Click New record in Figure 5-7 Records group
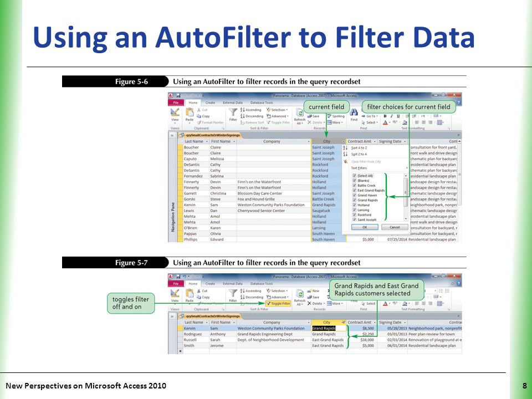This screenshot has height=399, width=532. [313, 291]
